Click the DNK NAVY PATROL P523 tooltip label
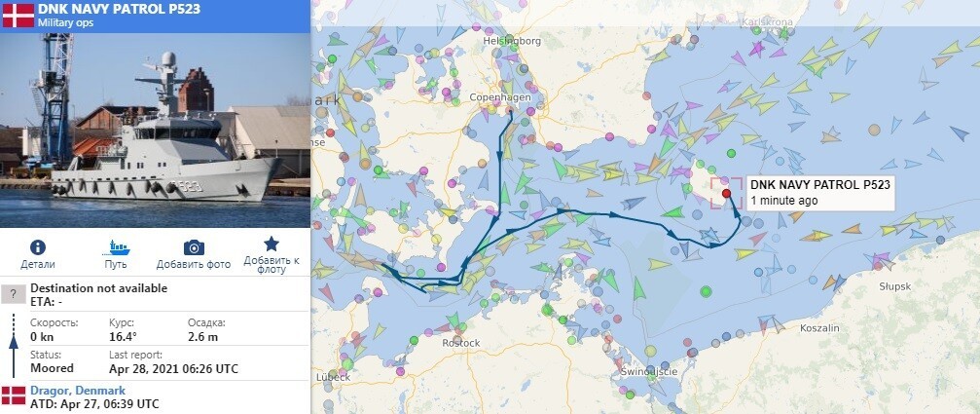This screenshot has width=980, height=414. tap(820, 184)
